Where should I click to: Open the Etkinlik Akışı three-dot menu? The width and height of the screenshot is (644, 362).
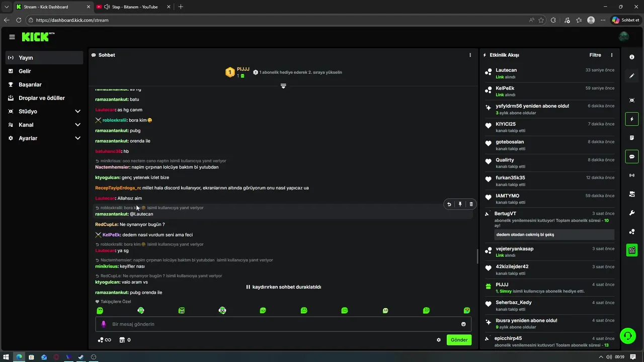click(x=612, y=55)
